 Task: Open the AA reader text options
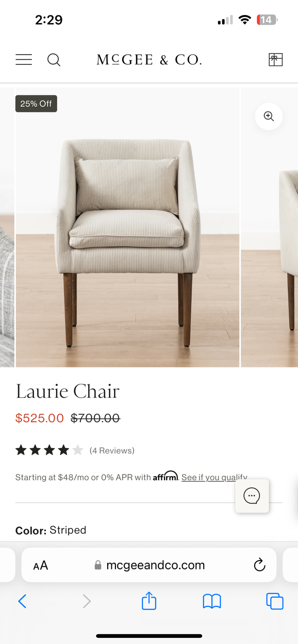[41, 565]
